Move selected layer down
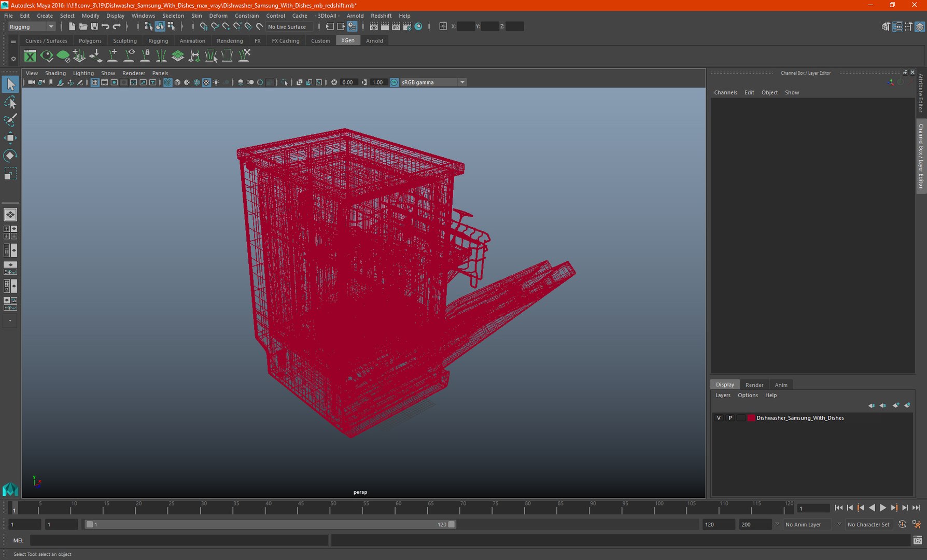Image resolution: width=927 pixels, height=560 pixels. pos(883,405)
